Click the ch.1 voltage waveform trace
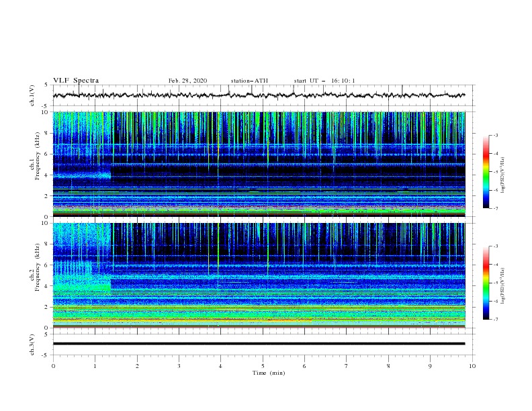 coord(259,95)
